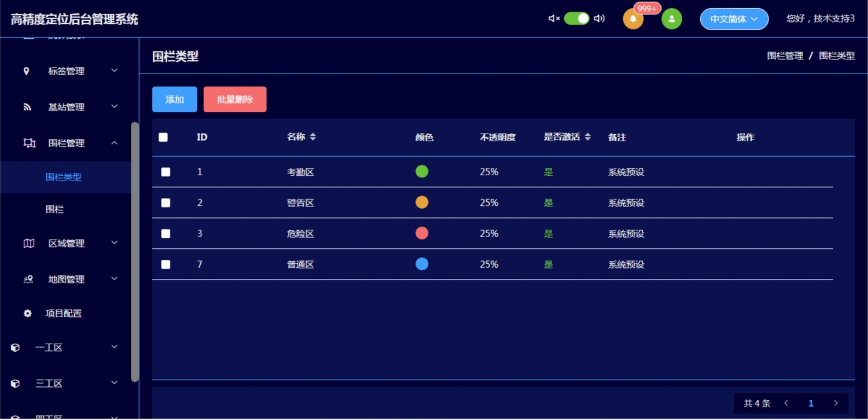The image size is (868, 420).
Task: Expand the 三工区 menu chevron
Action: [115, 383]
